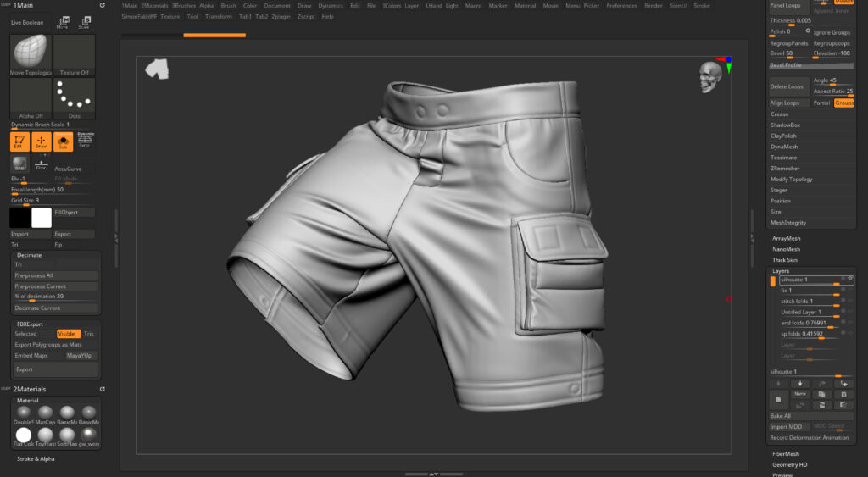Select the 'stitch folds 1' layer

pos(808,301)
